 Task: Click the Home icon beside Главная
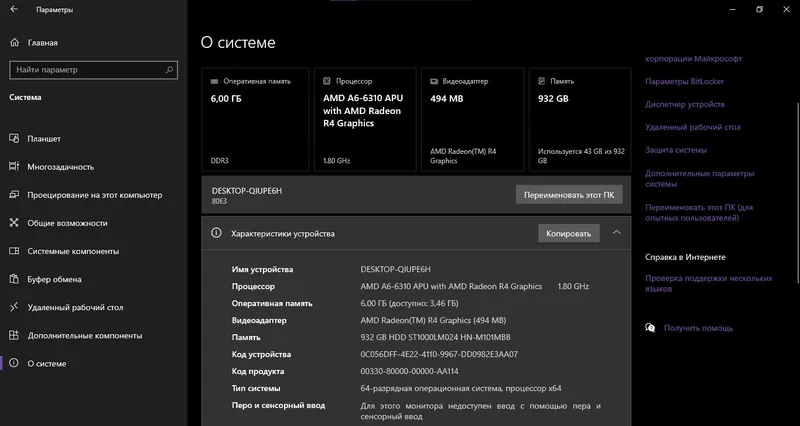point(14,42)
